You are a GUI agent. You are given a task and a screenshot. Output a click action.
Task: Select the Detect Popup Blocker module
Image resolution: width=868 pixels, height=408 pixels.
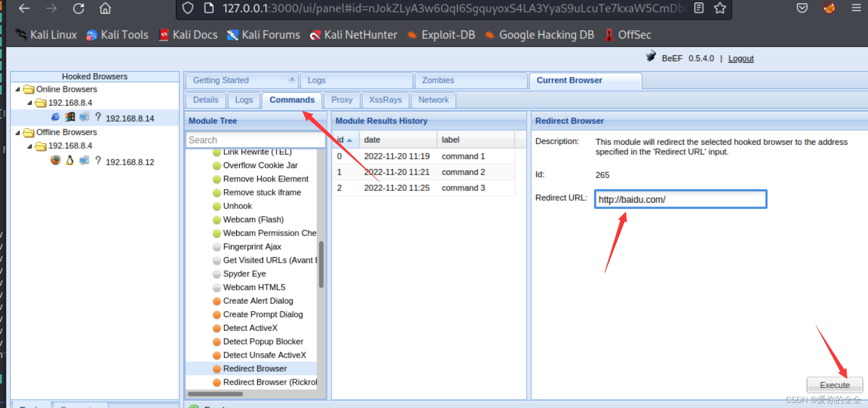pyautogui.click(x=263, y=342)
